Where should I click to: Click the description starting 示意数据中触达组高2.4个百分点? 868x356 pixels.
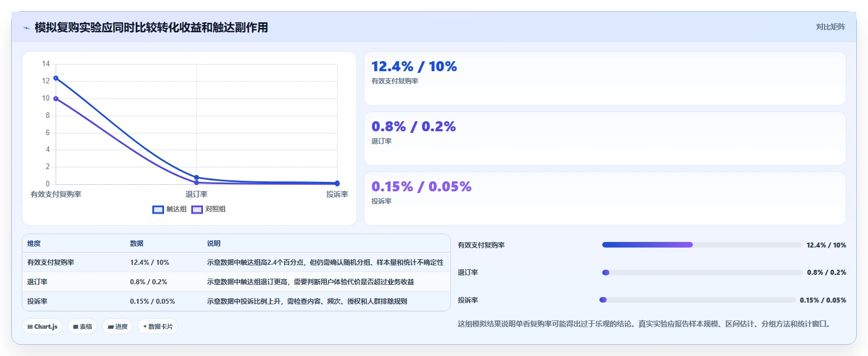click(325, 263)
